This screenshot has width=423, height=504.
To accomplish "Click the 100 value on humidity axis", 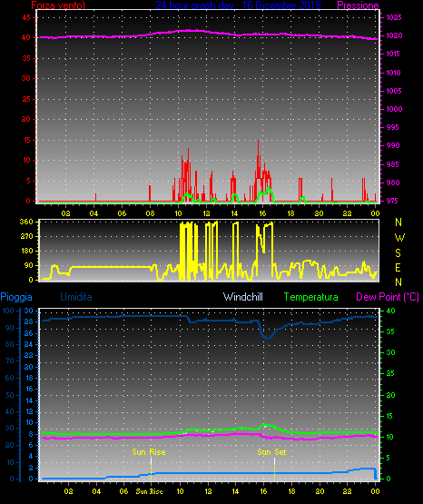I will point(8,311).
